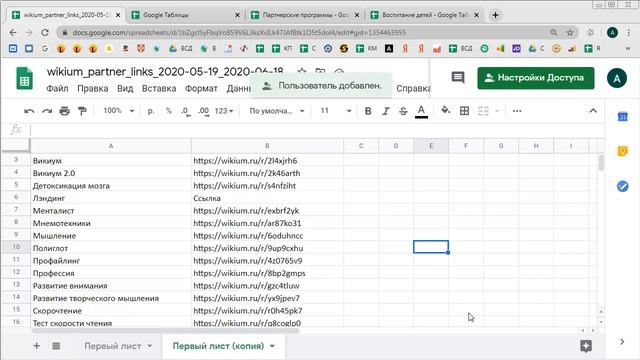
Task: Show all sheets list
Action: [x=56, y=346]
